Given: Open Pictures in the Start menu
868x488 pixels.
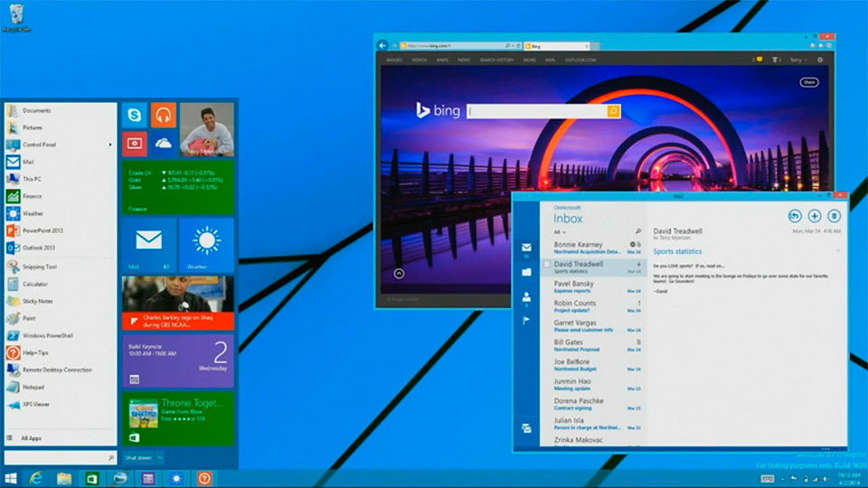Looking at the screenshot, I should tap(61, 127).
